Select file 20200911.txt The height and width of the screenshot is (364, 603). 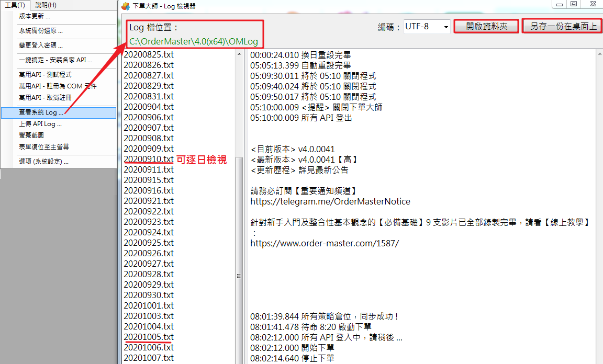tap(149, 169)
